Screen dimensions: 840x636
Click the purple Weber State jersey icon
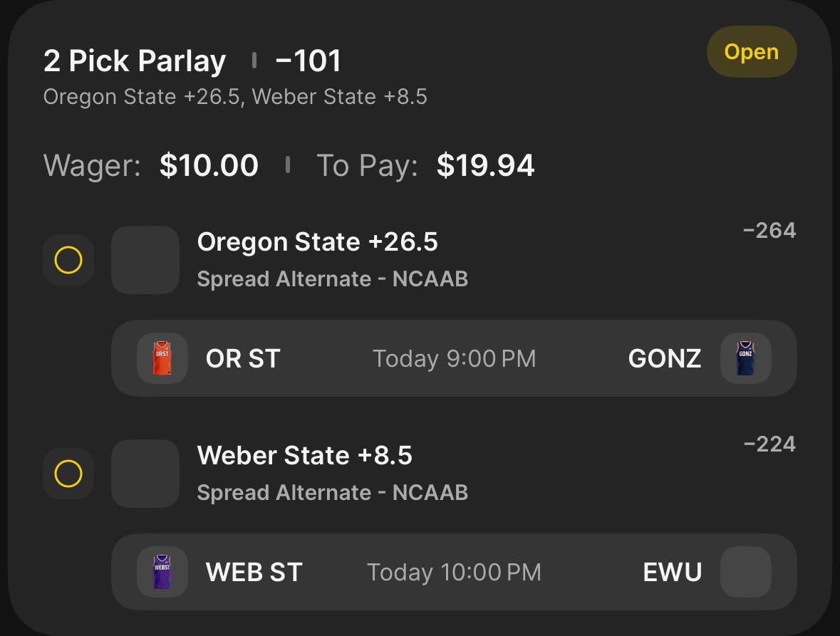(162, 572)
